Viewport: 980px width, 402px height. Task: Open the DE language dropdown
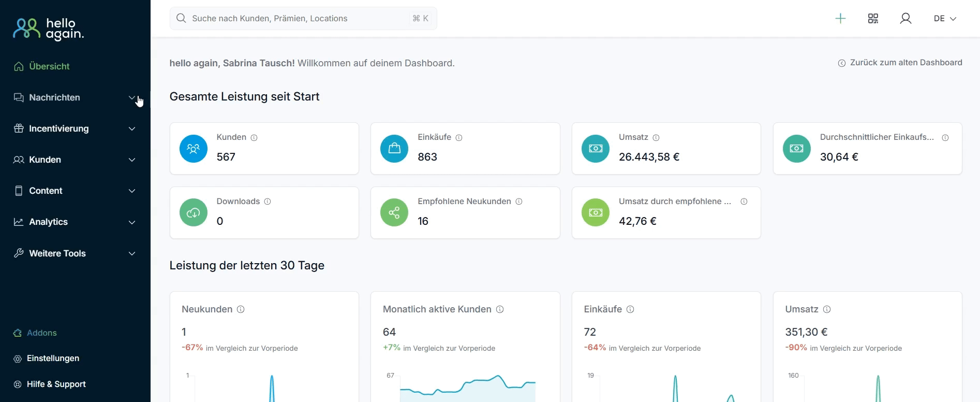[945, 19]
